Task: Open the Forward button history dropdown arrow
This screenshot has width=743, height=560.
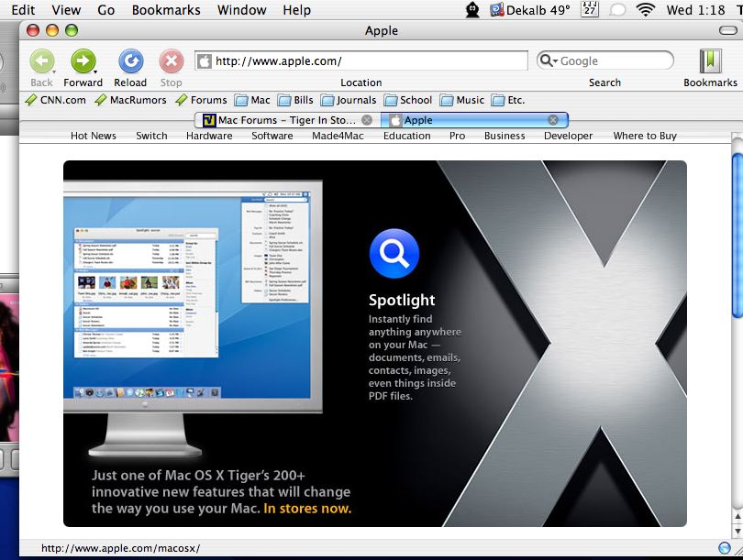Action: pyautogui.click(x=95, y=72)
